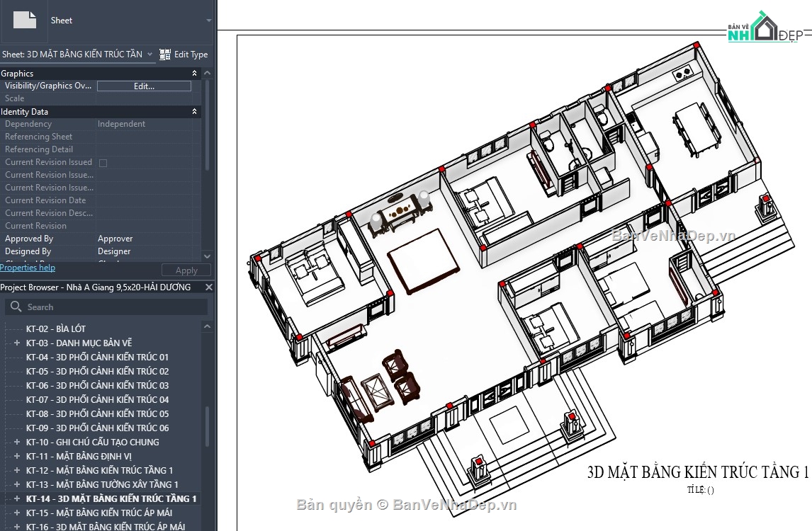Select the coffee table in the sitting area

click(x=378, y=392)
